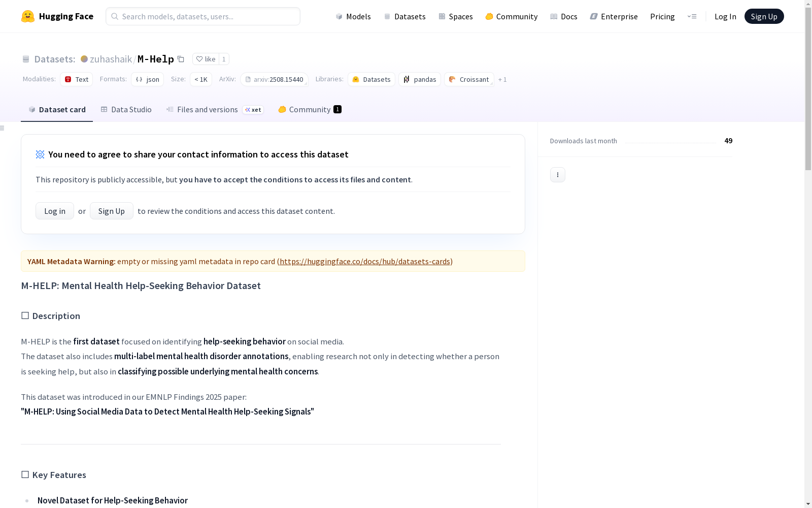812x508 pixels.
Task: Show the +1 more libraries
Action: tap(502, 79)
